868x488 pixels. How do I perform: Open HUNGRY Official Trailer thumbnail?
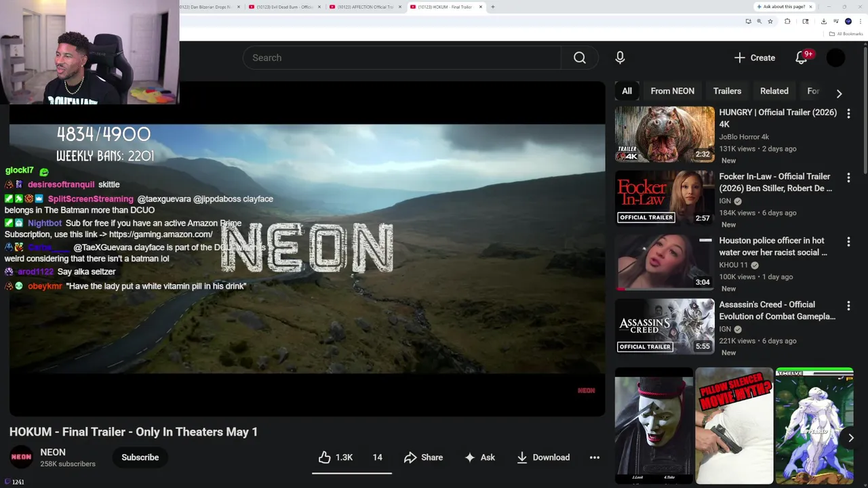665,134
